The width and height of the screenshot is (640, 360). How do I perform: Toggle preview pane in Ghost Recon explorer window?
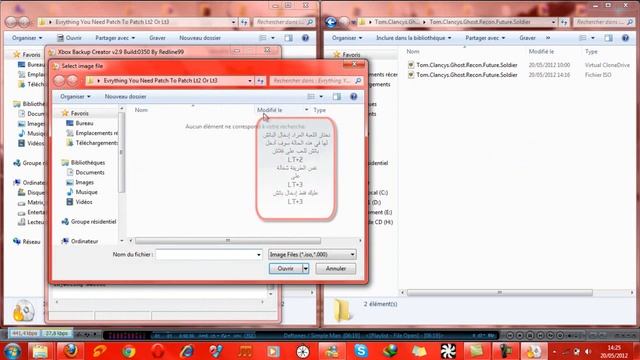pos(609,38)
